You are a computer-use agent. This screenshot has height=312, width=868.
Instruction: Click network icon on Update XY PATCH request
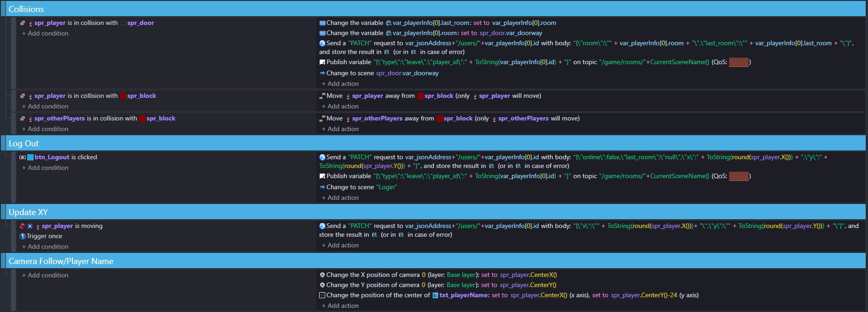[322, 226]
